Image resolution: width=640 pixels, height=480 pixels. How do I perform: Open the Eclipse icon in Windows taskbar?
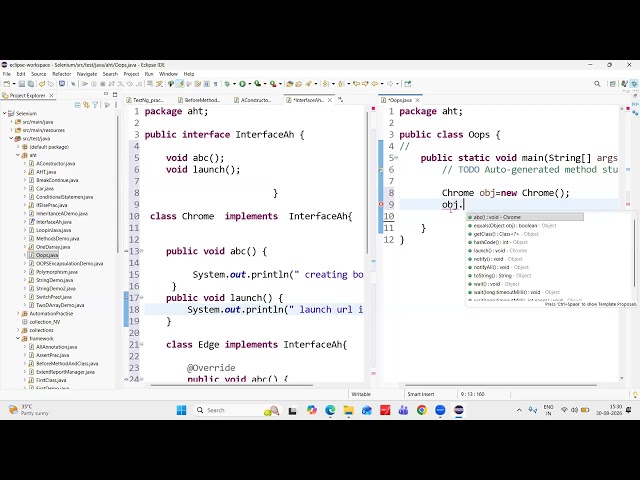459,410
